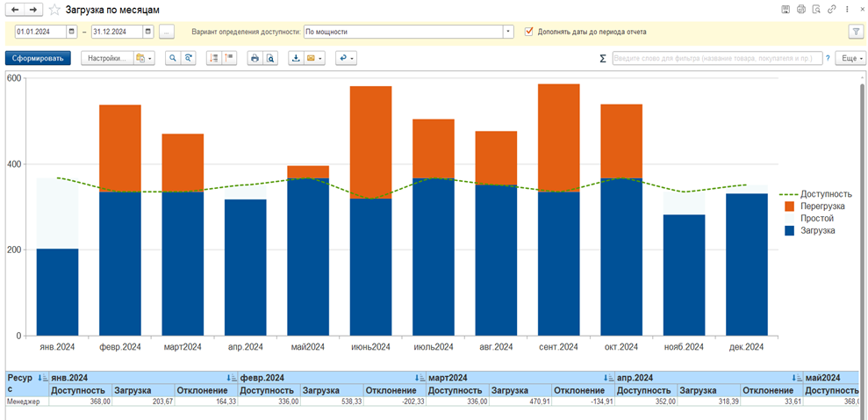Image resolution: width=868 pixels, height=420 pixels.
Task: Open print preview icon
Action: tap(271, 59)
